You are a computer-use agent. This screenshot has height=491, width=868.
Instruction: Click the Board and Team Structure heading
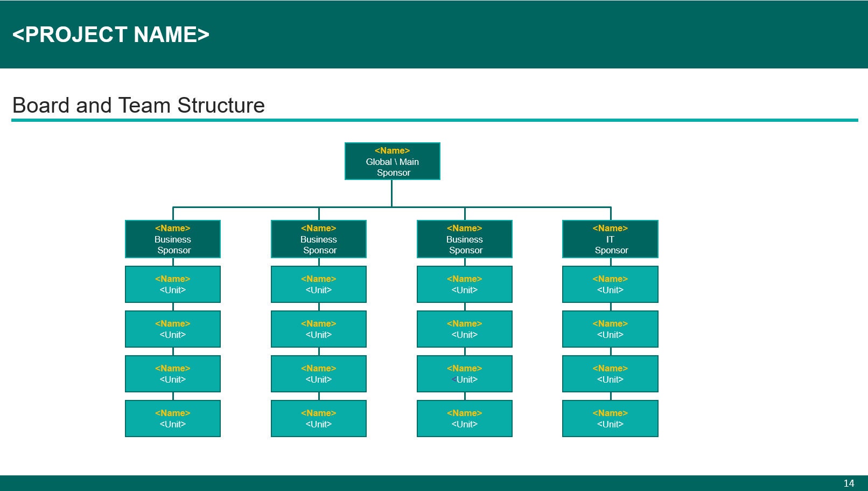click(x=138, y=105)
